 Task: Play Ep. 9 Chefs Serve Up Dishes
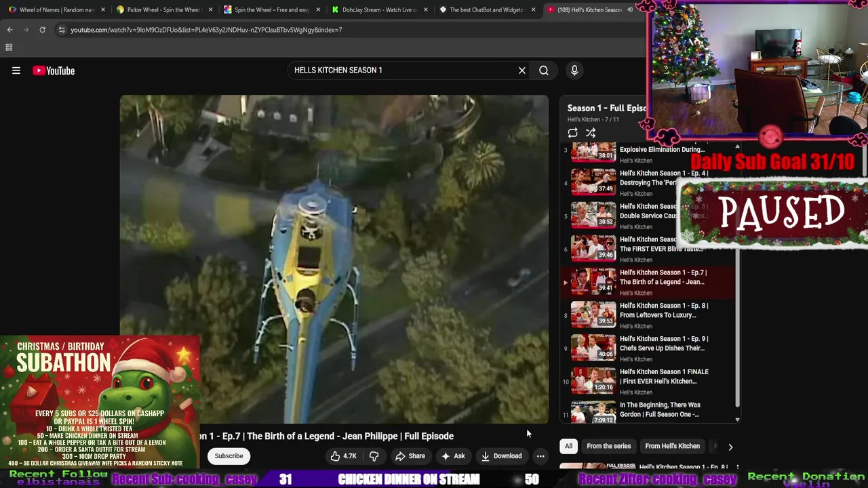click(648, 348)
